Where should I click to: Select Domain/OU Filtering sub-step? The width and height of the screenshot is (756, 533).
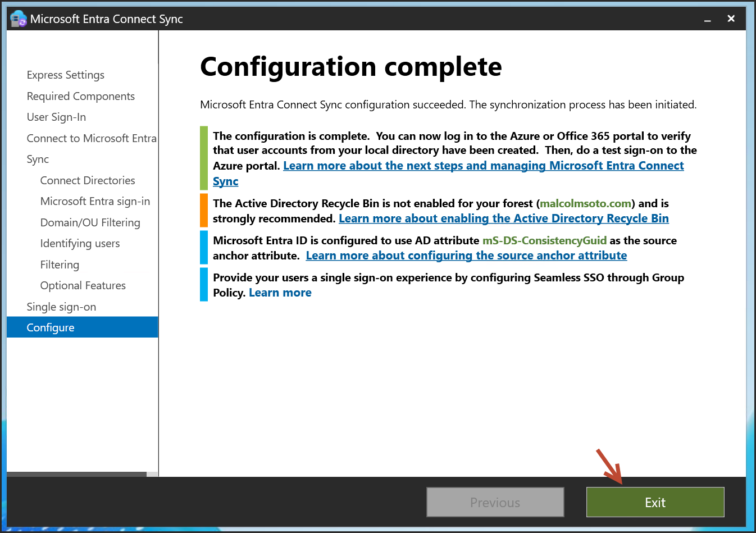[90, 222]
